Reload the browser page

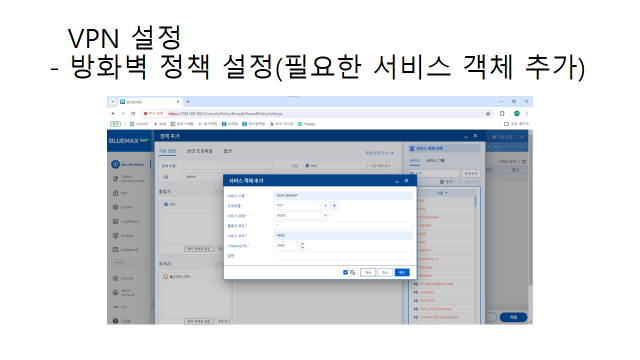133,113
